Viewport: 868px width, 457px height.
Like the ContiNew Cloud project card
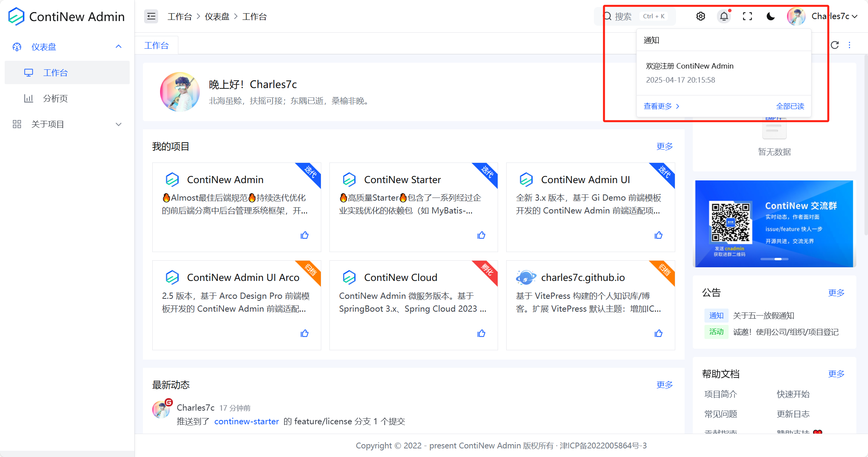coord(481,333)
